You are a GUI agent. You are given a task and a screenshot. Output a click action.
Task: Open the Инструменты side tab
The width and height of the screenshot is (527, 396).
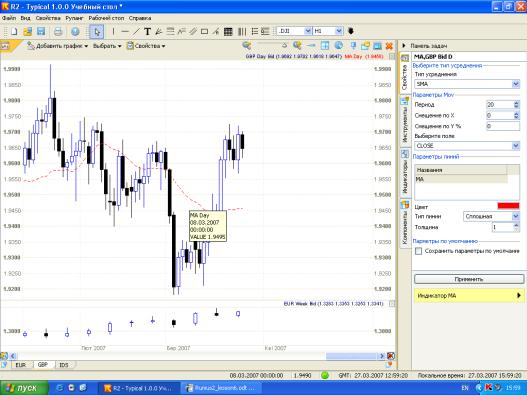pyautogui.click(x=405, y=120)
